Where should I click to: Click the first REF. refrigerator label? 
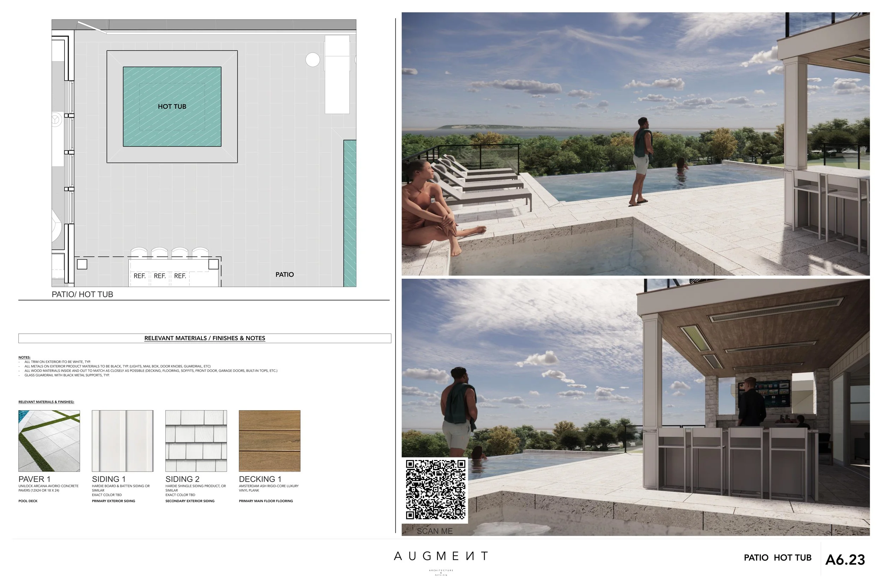(139, 276)
